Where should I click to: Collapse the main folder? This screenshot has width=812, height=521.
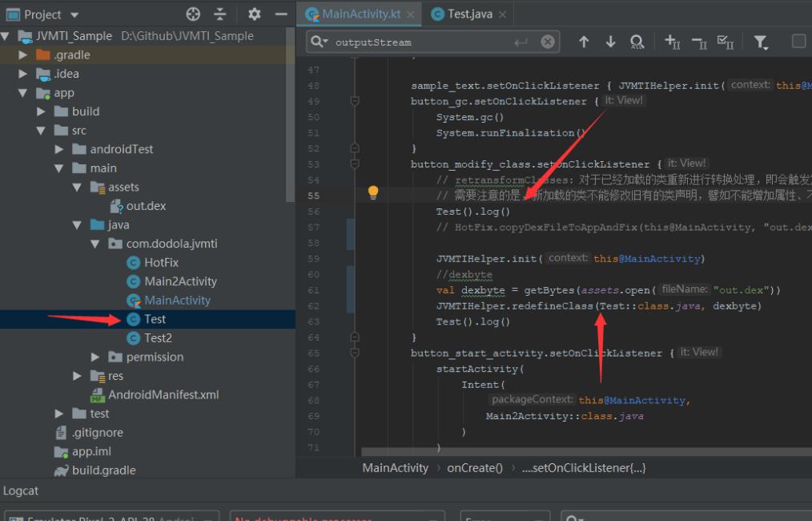tap(59, 168)
